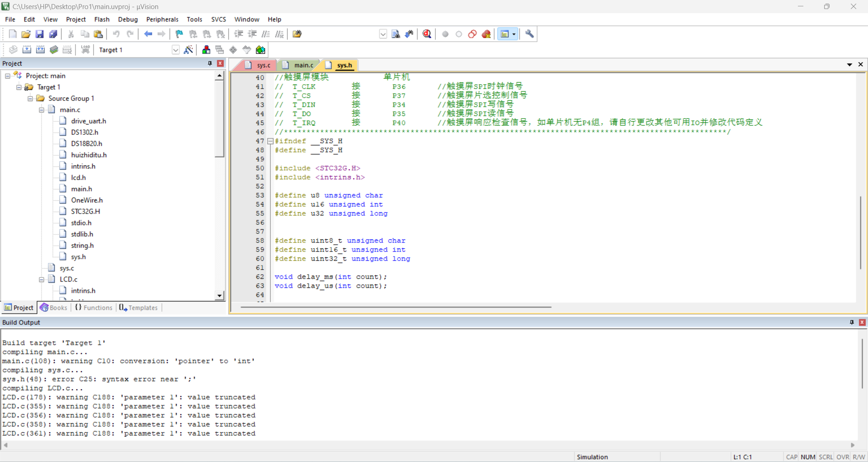Viewport: 868px width, 462px height.
Task: Open the File menu
Action: (x=10, y=19)
